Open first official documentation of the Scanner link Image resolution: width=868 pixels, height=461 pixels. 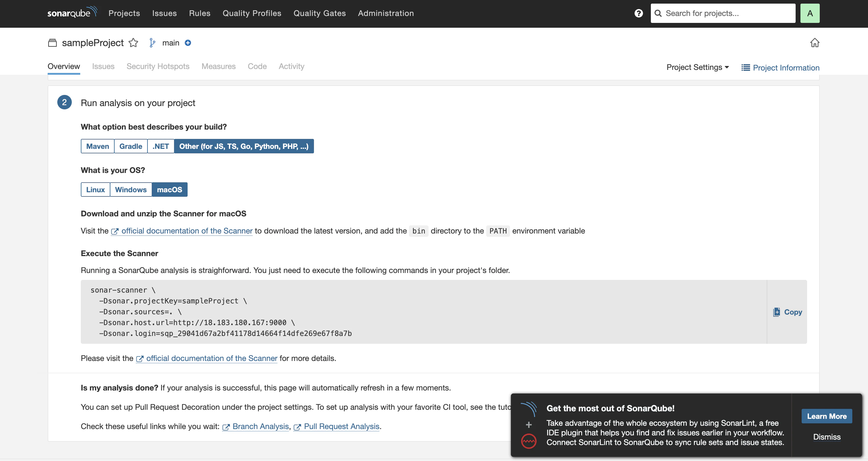(x=182, y=231)
